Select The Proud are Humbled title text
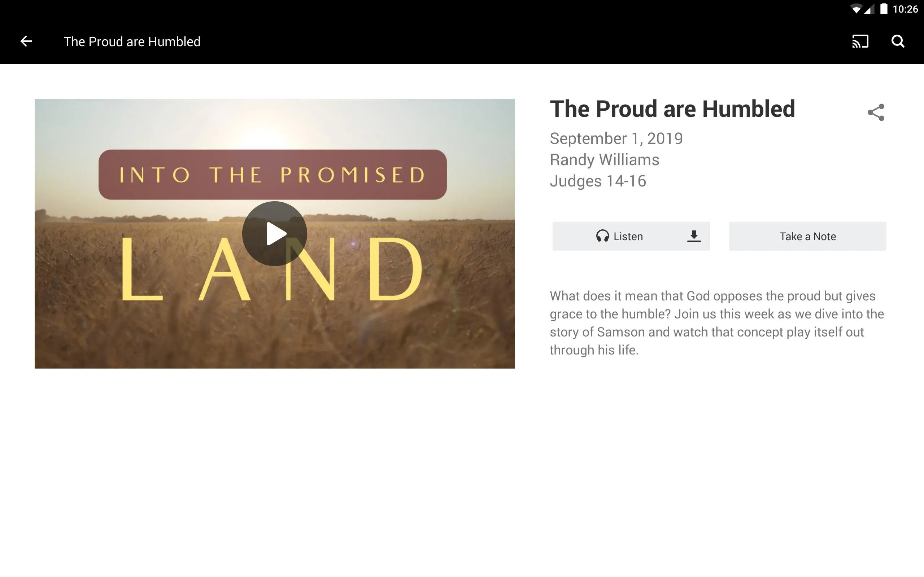The image size is (924, 577). [x=672, y=109]
